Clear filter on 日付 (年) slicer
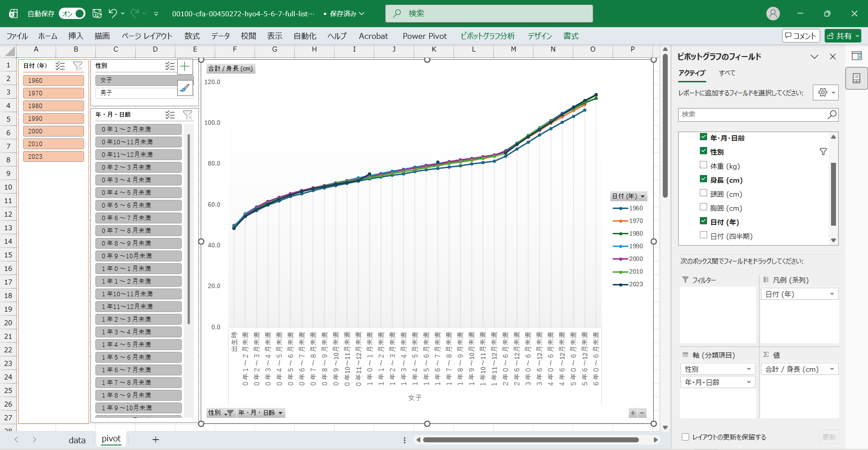868x450 pixels. pos(78,66)
